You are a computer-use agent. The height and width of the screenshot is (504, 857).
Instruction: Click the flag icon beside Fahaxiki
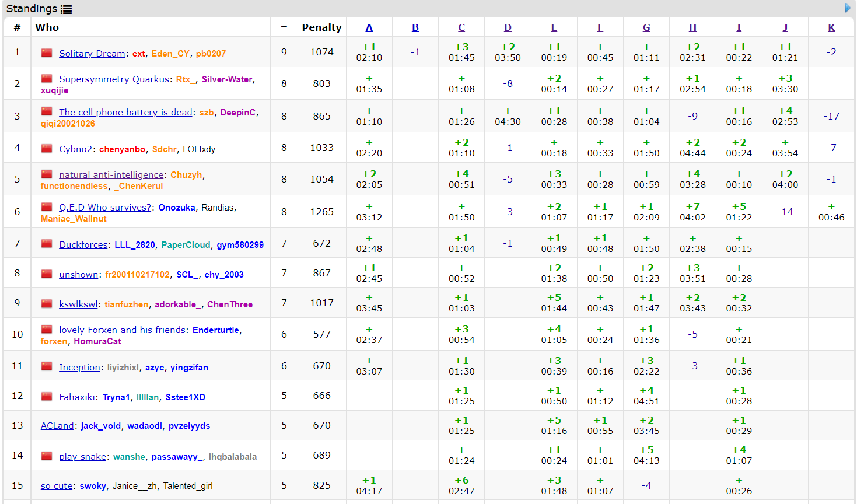(47, 397)
